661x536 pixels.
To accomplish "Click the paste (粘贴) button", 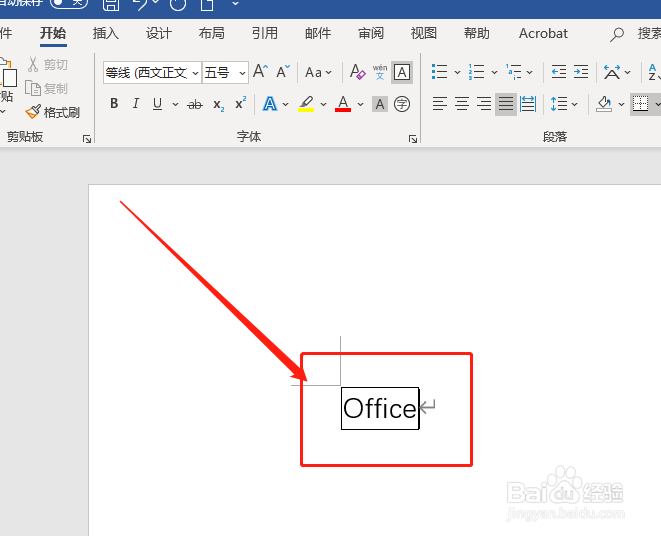I will pyautogui.click(x=8, y=86).
